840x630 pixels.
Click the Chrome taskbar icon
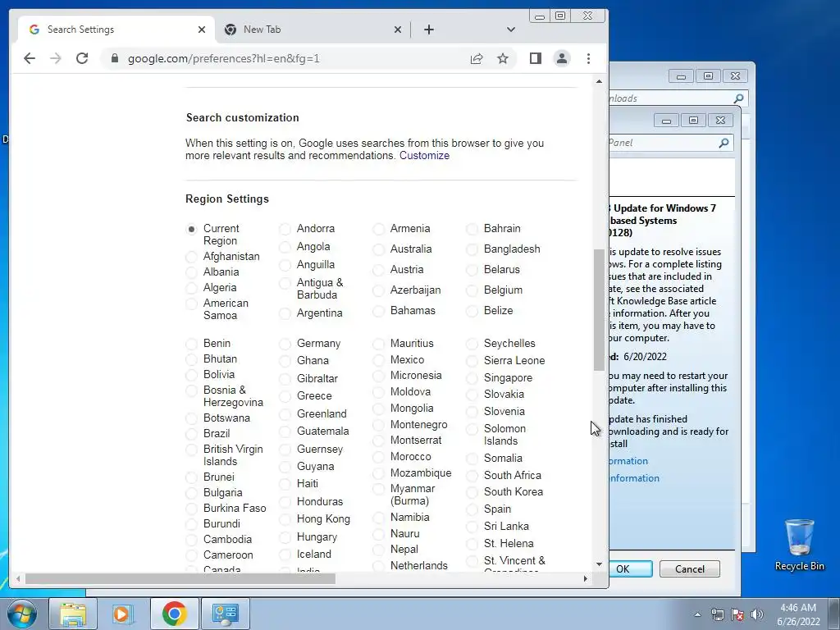[174, 614]
